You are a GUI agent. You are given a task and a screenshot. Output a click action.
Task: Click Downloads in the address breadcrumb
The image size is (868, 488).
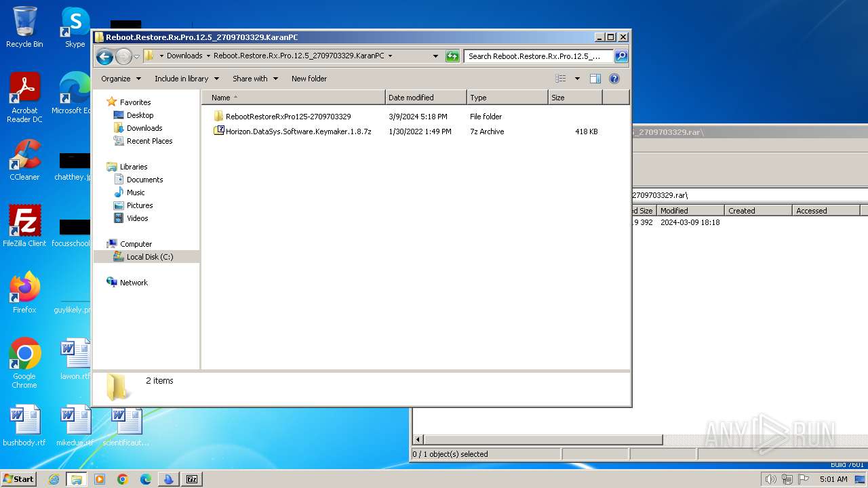pos(184,56)
